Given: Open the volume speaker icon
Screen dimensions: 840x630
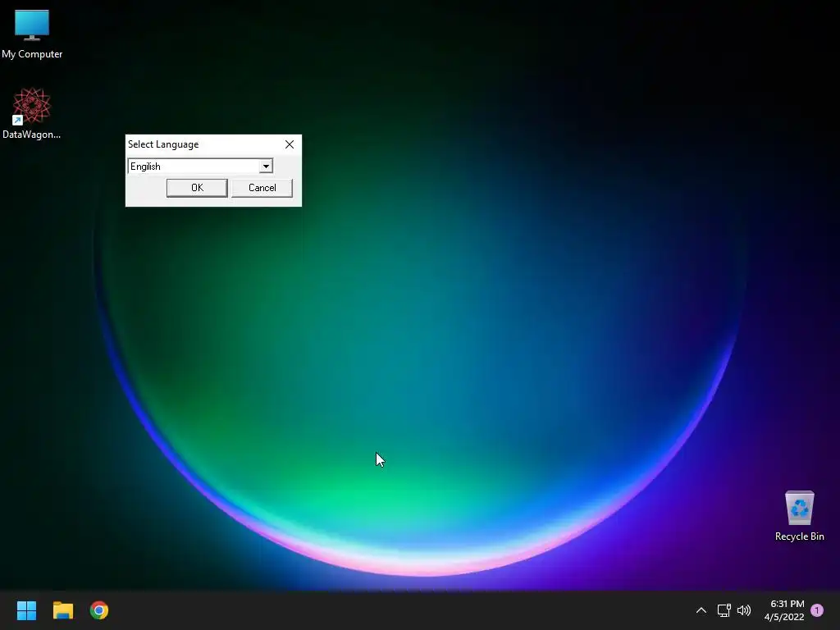Looking at the screenshot, I should (x=744, y=610).
